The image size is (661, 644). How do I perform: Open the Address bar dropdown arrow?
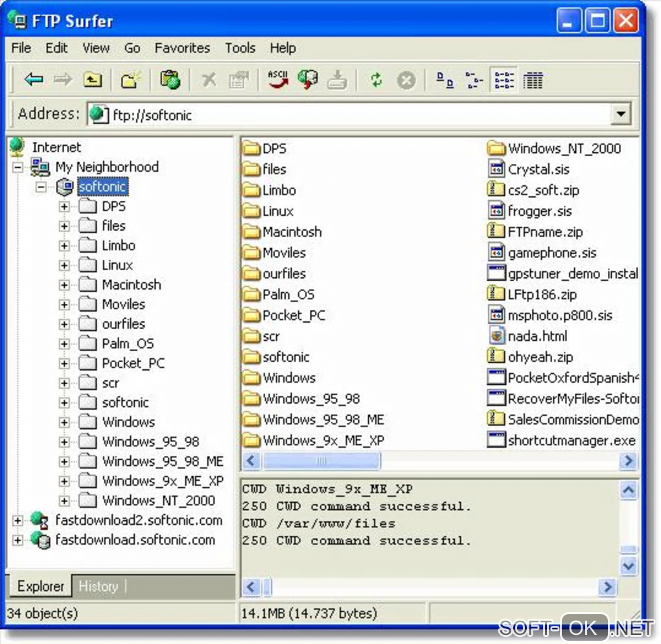pos(621,114)
